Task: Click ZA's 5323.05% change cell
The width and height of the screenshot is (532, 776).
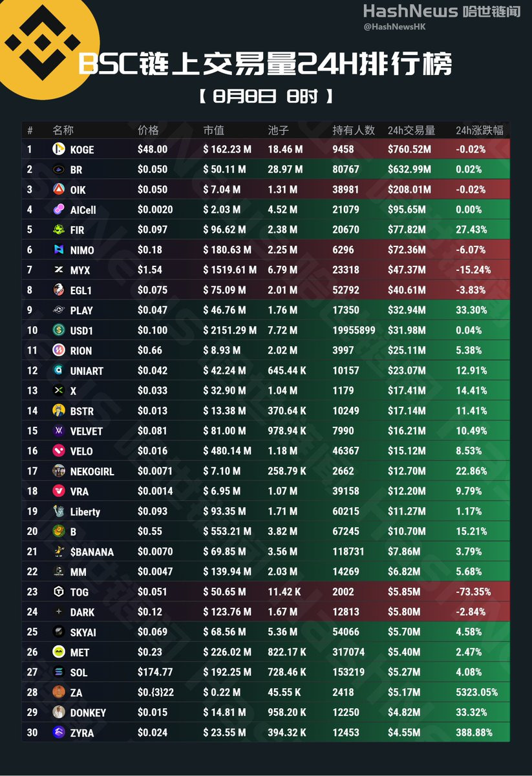Action: (476, 692)
